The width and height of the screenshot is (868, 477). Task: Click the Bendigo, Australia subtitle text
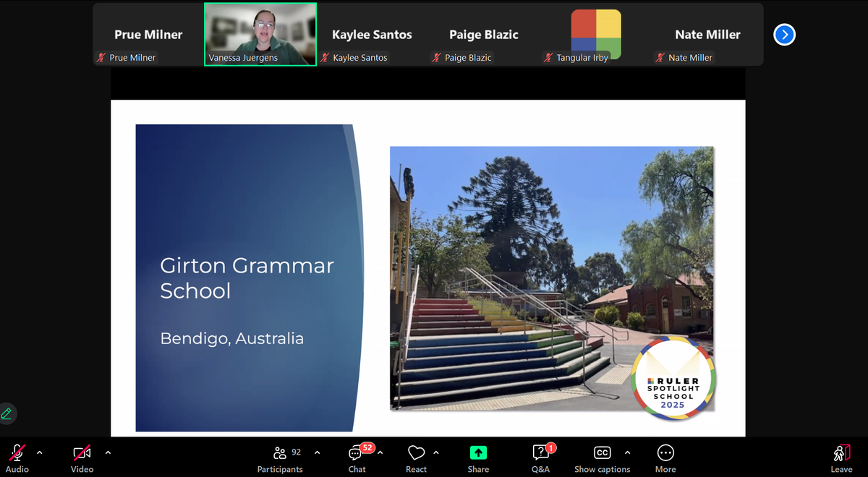[231, 338]
